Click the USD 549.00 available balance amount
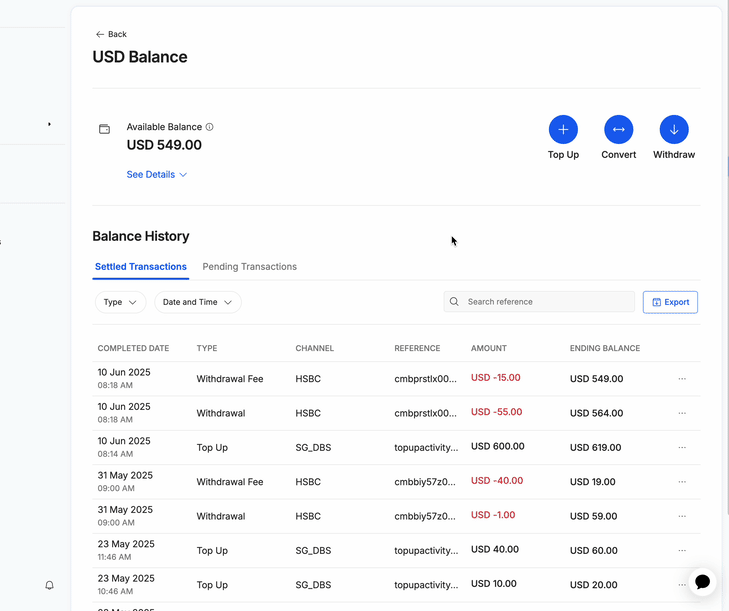 (164, 145)
